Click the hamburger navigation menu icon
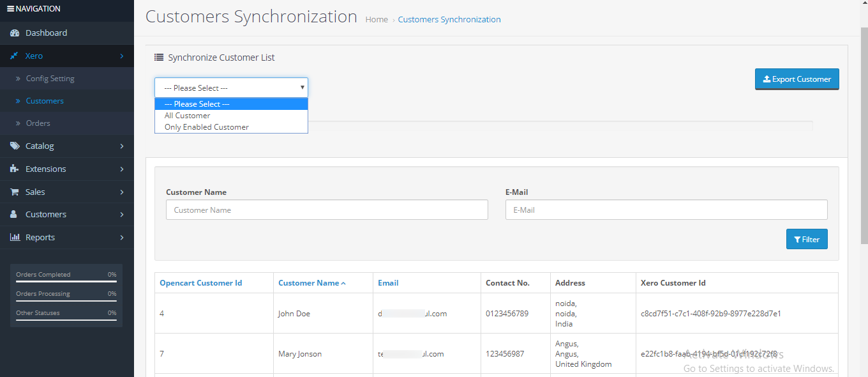Screen dimensions: 868x377 [10, 9]
